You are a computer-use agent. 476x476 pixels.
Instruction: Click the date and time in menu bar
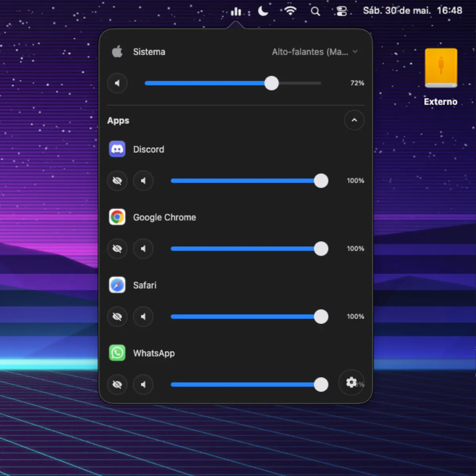(x=413, y=11)
